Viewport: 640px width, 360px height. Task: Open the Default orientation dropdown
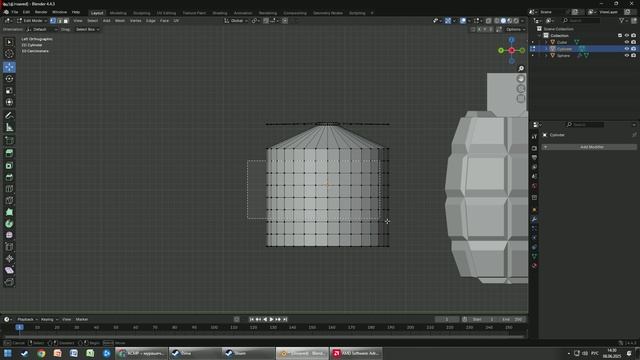[x=42, y=29]
